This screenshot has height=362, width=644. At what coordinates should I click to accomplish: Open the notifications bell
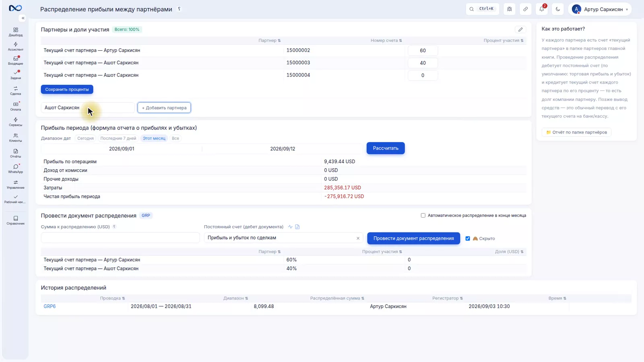542,9
